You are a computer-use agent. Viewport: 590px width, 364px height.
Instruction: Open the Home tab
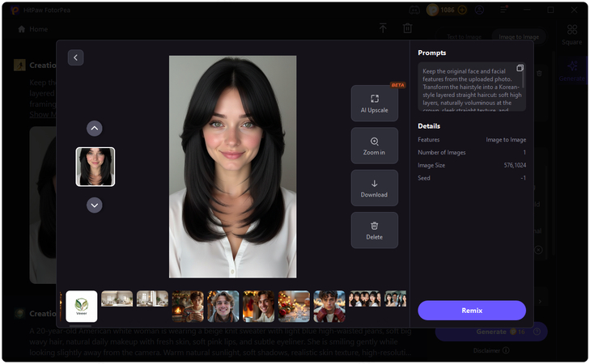[x=32, y=29]
